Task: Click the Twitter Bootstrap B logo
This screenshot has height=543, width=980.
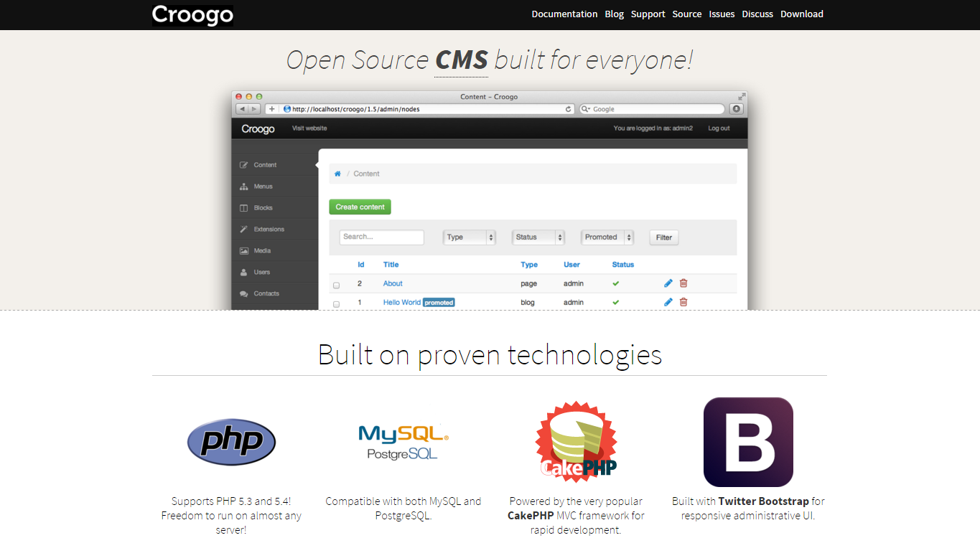Action: pos(748,442)
